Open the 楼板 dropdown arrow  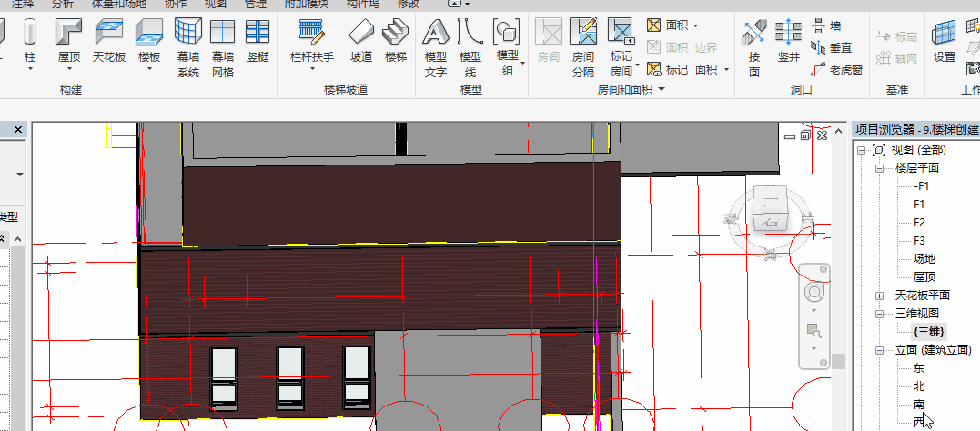coord(148,69)
